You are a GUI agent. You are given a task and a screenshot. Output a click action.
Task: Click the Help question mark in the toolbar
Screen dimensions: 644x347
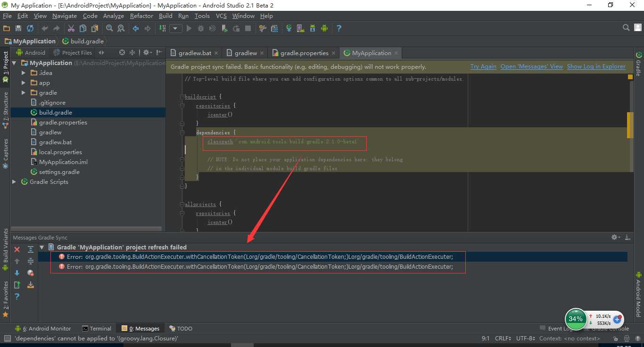pyautogui.click(x=339, y=28)
